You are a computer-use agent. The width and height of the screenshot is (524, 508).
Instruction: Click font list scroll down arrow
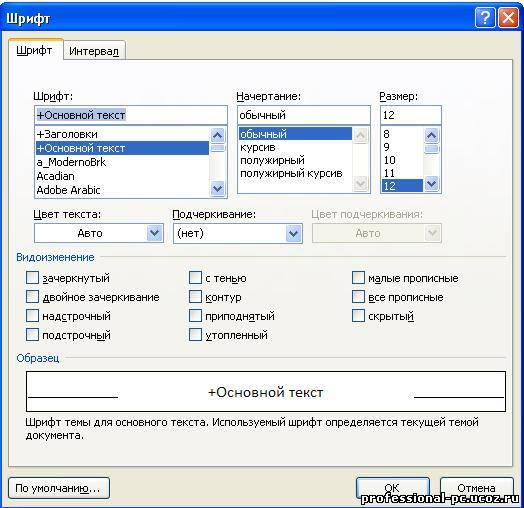pyautogui.click(x=218, y=189)
